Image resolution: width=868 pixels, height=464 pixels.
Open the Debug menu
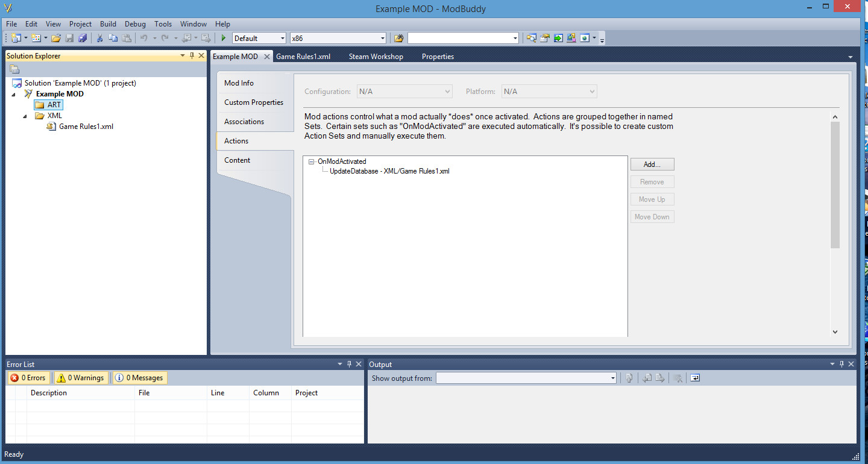point(135,24)
